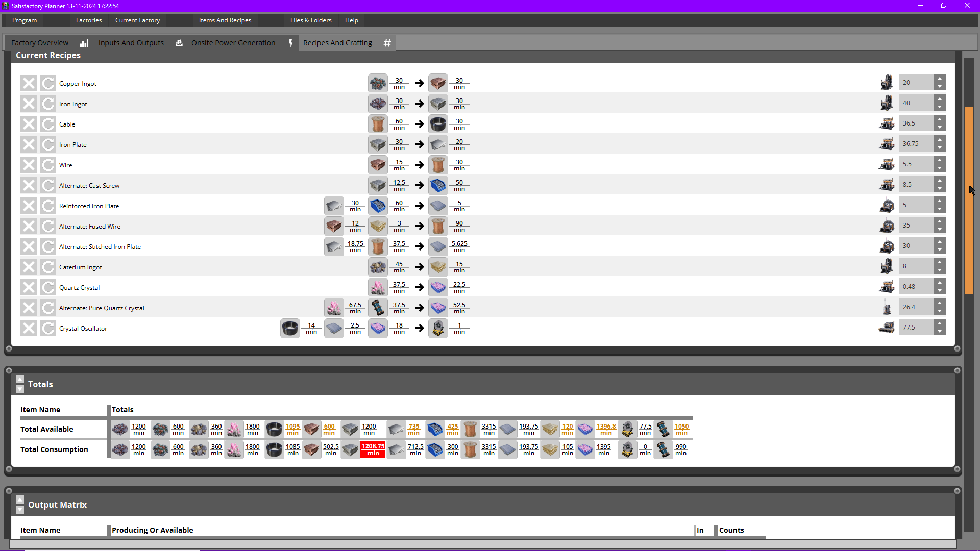Expand Output Matrix with down arrow
The height and width of the screenshot is (551, 980).
(20, 509)
